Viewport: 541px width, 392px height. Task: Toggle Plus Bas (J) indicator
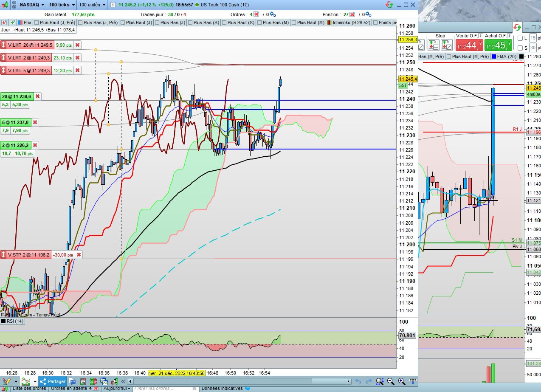tap(170, 23)
